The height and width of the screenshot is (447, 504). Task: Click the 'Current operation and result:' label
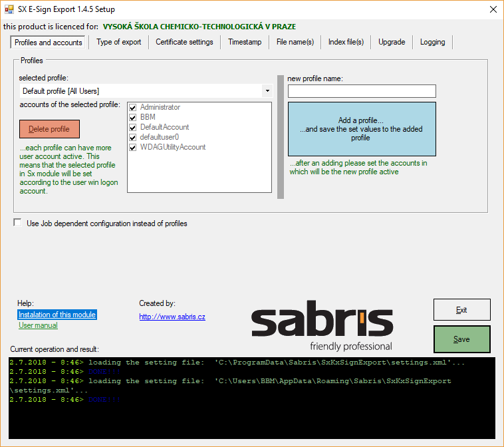click(x=55, y=349)
